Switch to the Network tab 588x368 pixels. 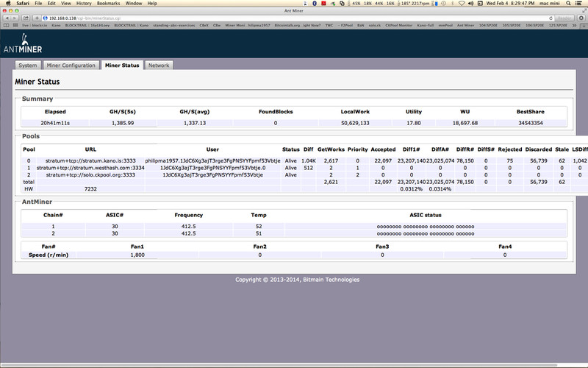pos(159,65)
